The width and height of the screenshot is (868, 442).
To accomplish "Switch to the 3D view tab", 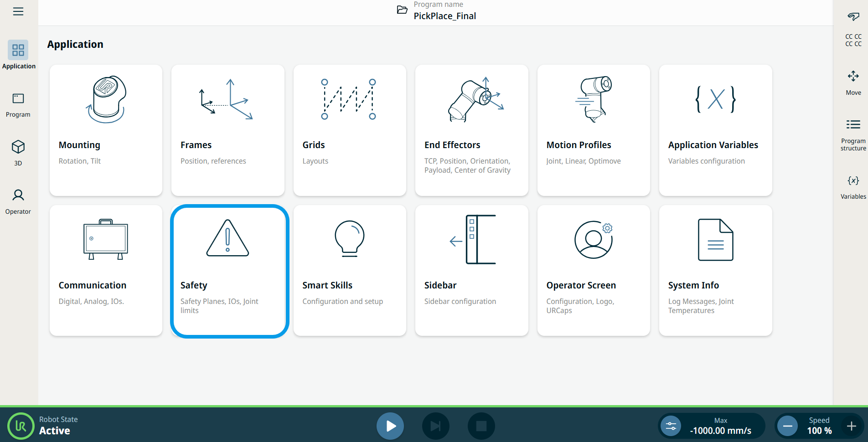I will coord(18,153).
